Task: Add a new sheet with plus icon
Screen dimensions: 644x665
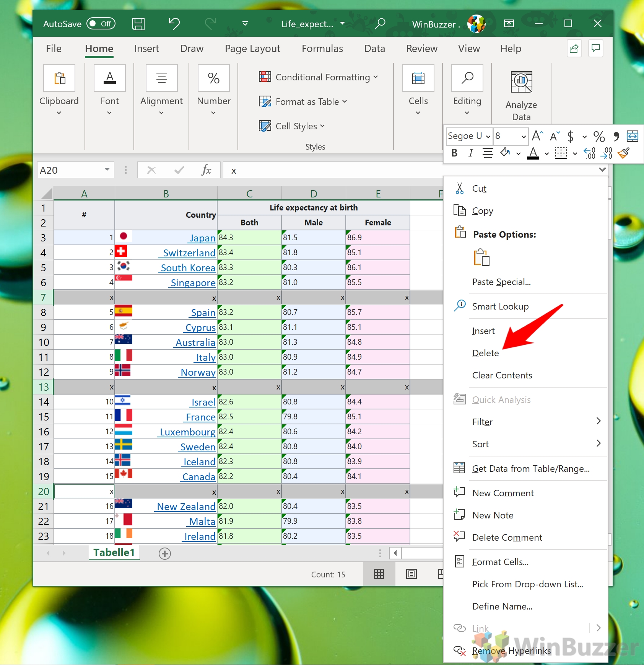Action: [x=165, y=553]
